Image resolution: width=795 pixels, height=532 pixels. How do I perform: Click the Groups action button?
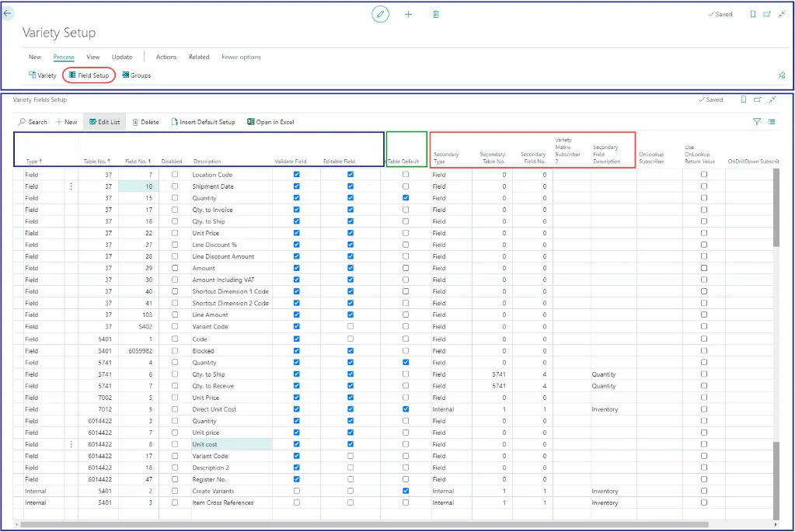(x=137, y=75)
